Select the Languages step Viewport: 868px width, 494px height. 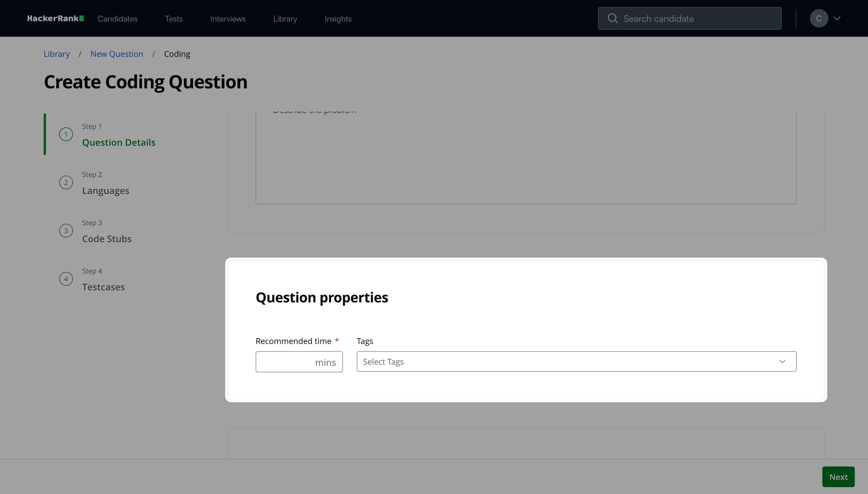[x=106, y=191]
